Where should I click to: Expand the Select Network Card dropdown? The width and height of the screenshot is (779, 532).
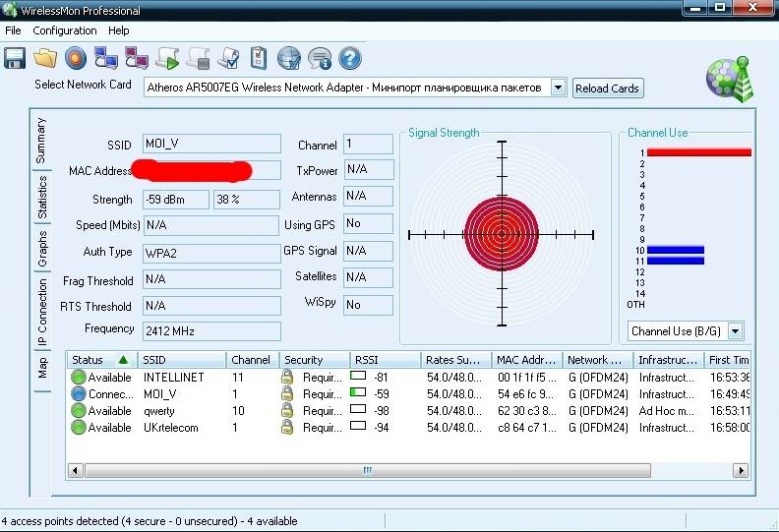pos(558,88)
